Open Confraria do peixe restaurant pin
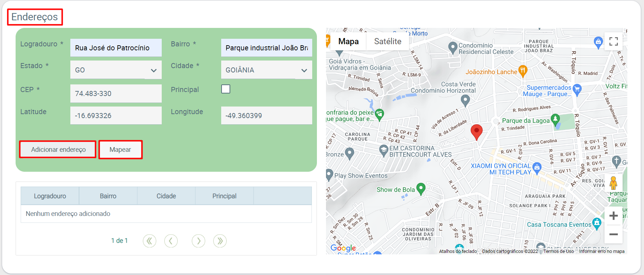Image resolution: width=644 pixels, height=275 pixels. pyautogui.click(x=379, y=114)
